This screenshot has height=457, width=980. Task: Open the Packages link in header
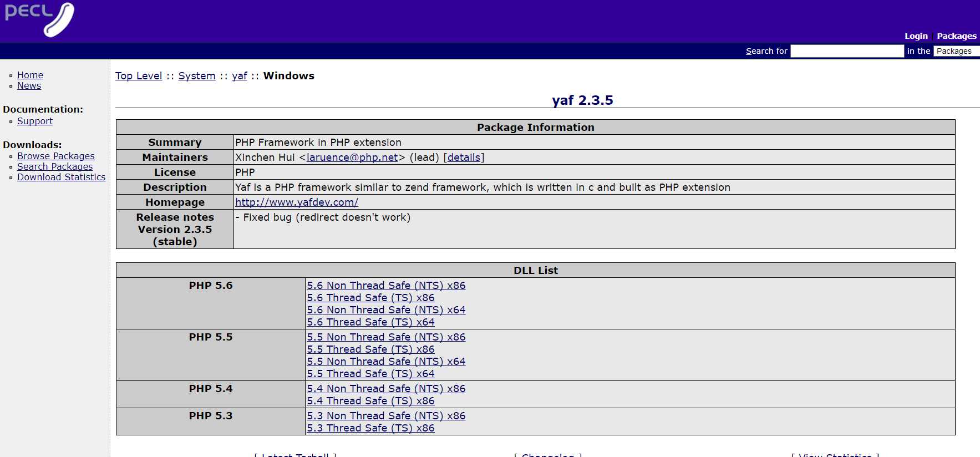tap(957, 36)
